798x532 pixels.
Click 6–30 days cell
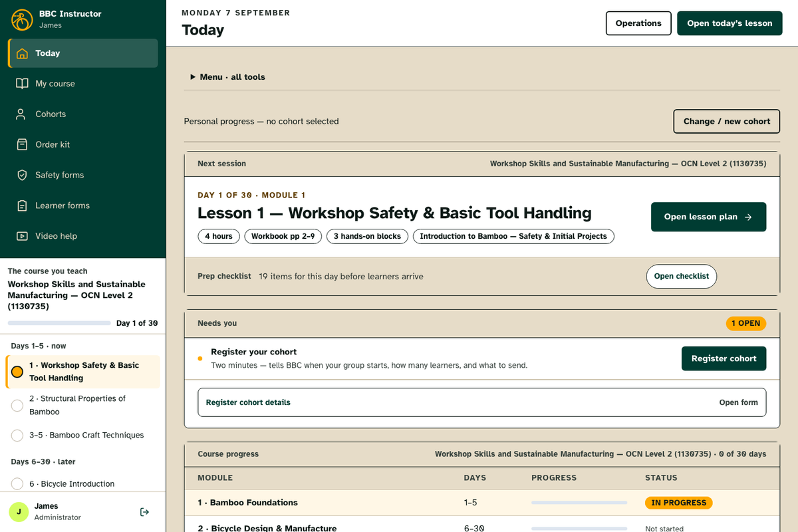click(473, 529)
